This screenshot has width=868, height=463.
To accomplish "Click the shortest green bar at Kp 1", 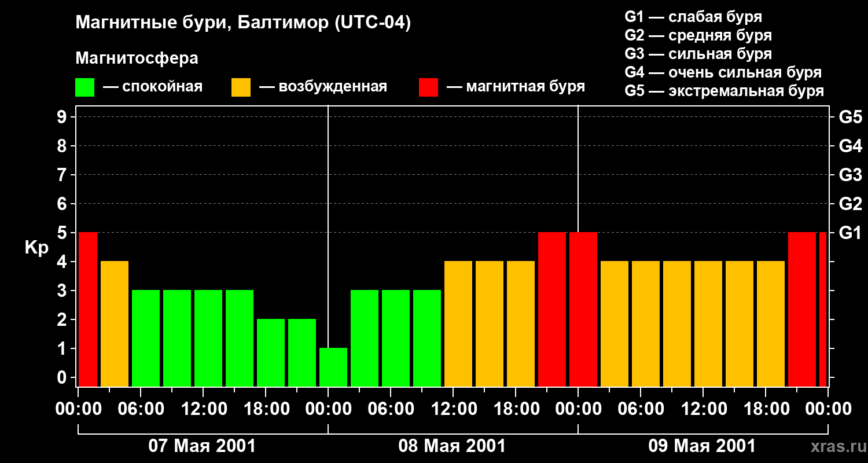I will (x=333, y=367).
